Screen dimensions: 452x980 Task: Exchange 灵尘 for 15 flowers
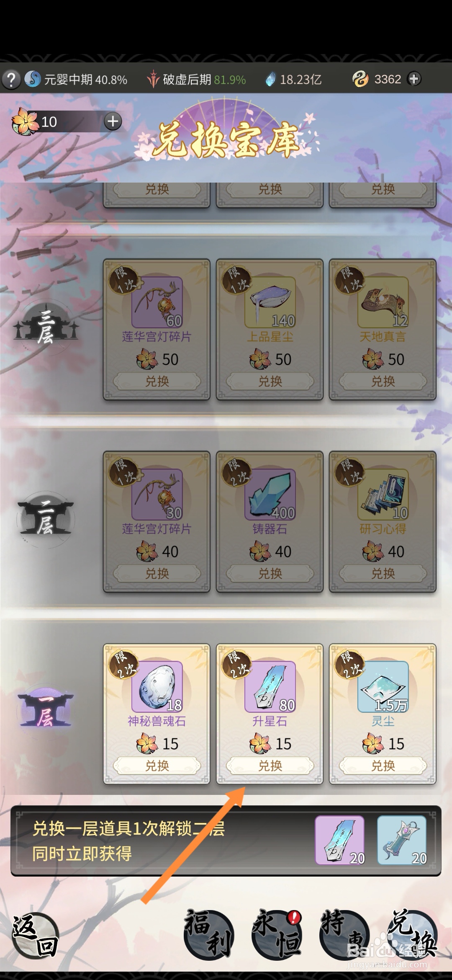383,766
